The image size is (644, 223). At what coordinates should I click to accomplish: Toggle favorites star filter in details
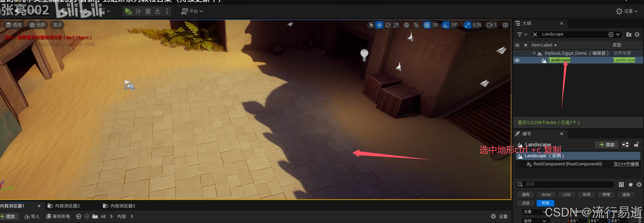point(630,185)
